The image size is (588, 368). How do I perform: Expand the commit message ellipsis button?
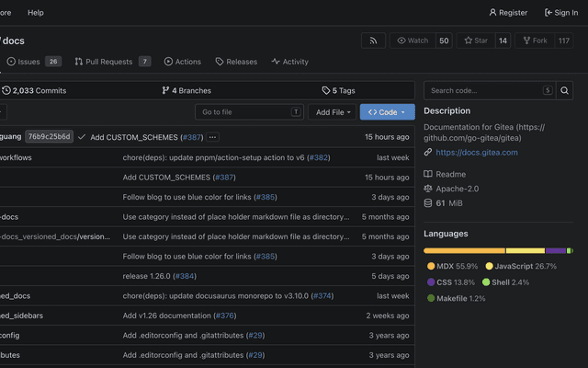tap(212, 137)
